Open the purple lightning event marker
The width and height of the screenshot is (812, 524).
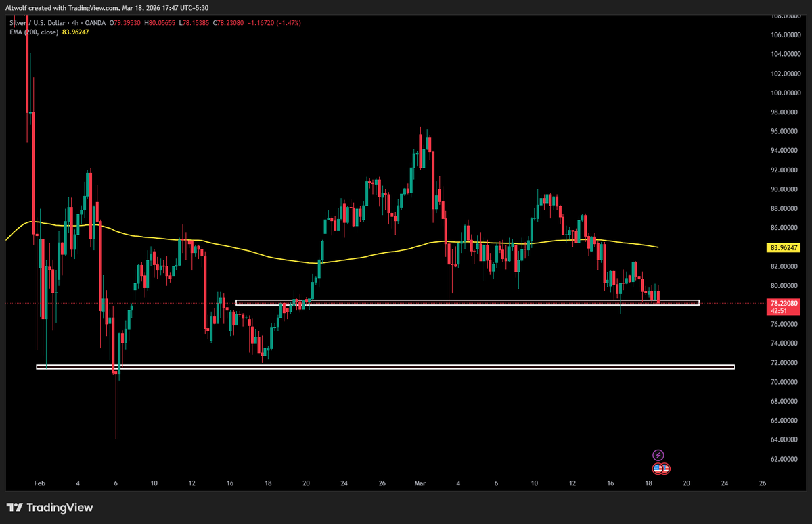coord(658,455)
